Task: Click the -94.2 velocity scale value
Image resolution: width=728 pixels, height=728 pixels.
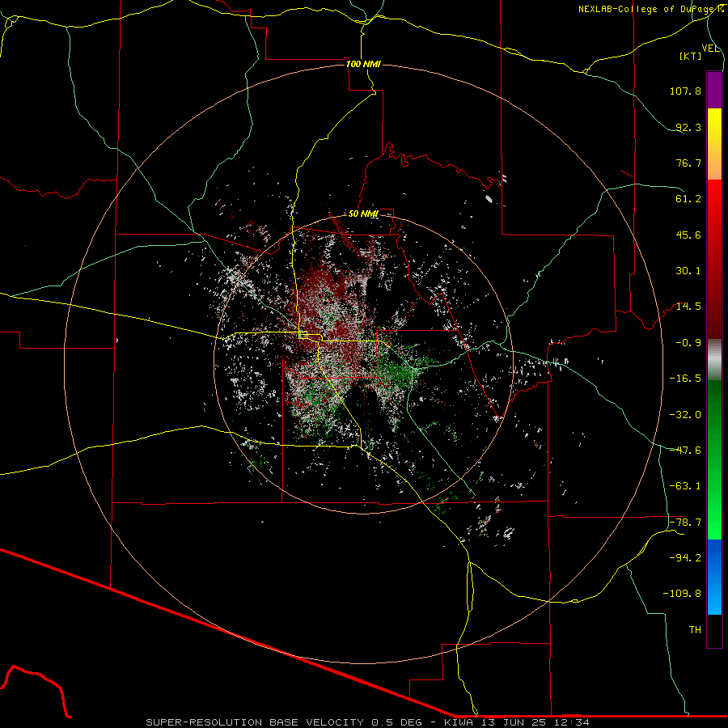Action: (685, 558)
